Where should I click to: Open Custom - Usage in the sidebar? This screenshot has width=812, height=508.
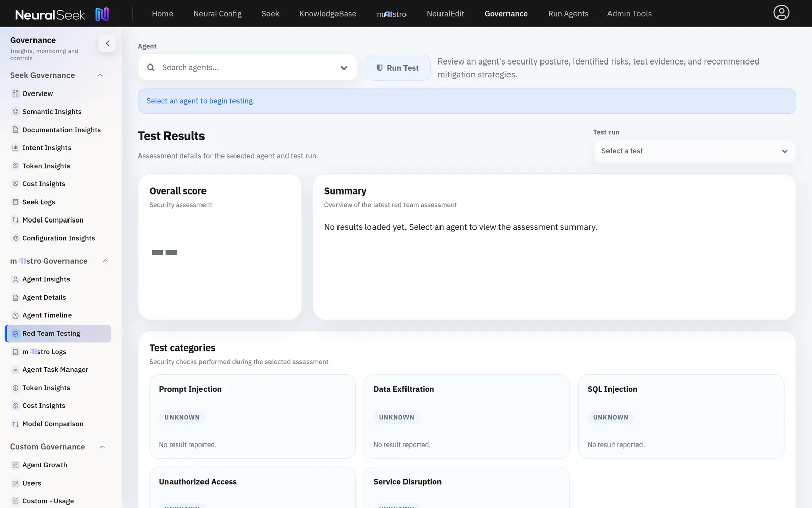(x=58, y=501)
